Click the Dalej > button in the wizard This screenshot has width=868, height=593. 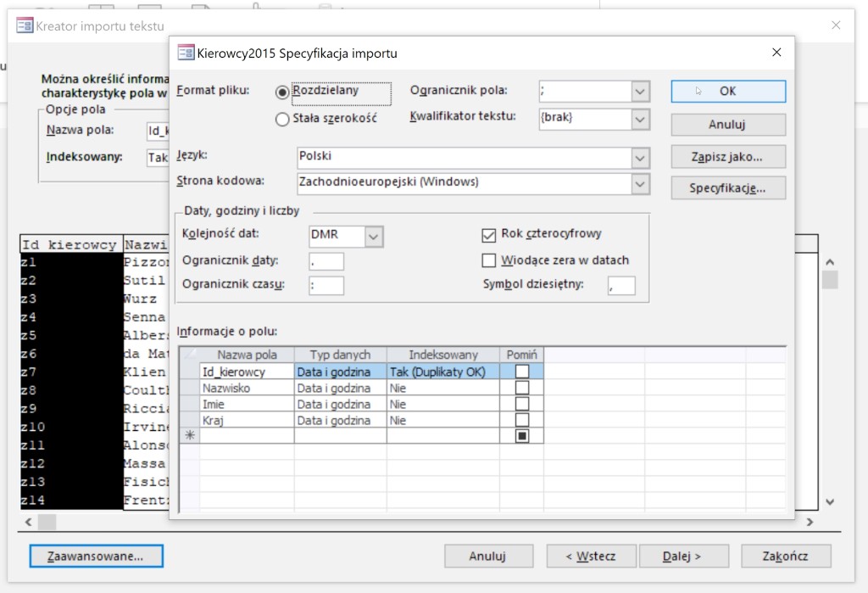[682, 557]
